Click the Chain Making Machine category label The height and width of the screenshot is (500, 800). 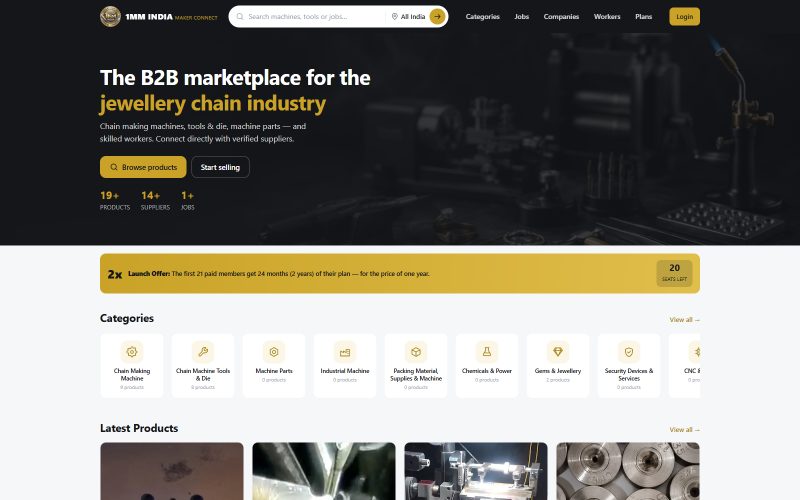coord(132,374)
